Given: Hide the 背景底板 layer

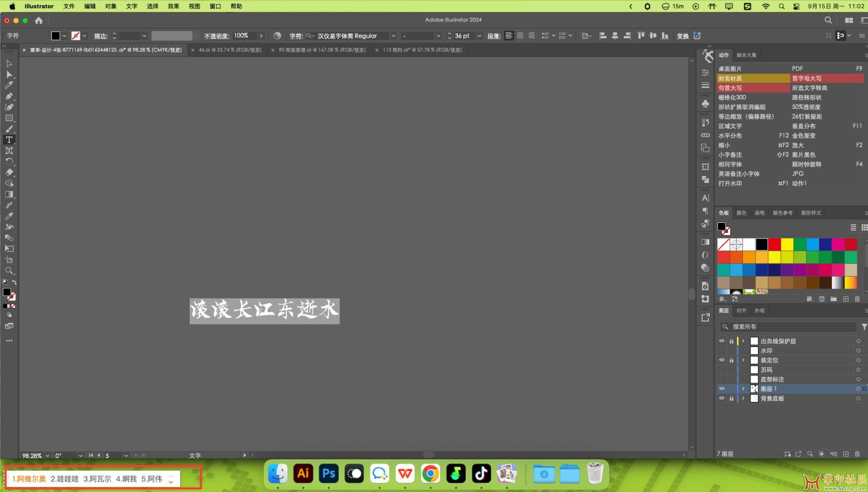Looking at the screenshot, I should coord(721,398).
